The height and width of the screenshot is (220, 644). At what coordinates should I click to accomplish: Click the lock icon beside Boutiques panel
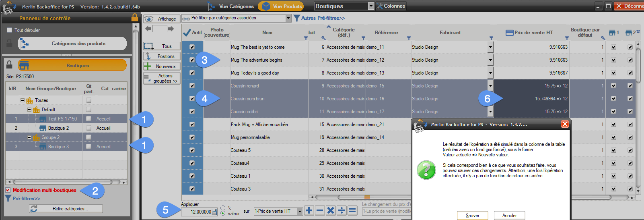click(10, 65)
